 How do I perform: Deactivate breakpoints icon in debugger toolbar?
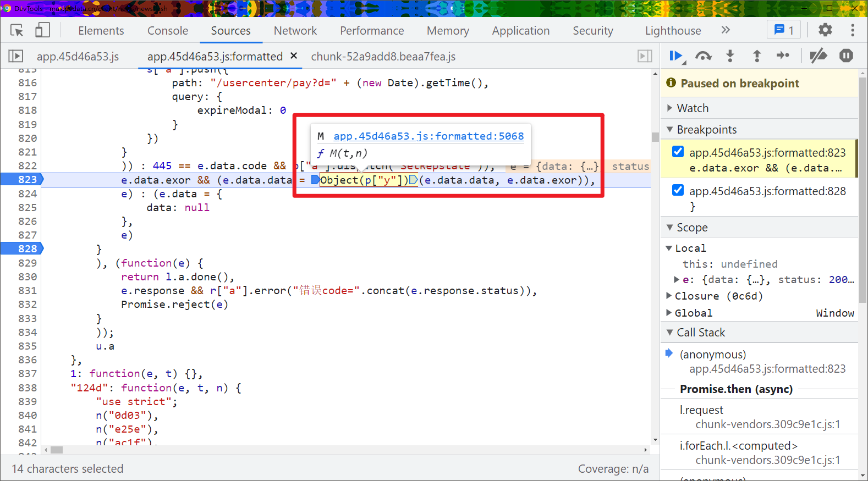click(x=818, y=56)
